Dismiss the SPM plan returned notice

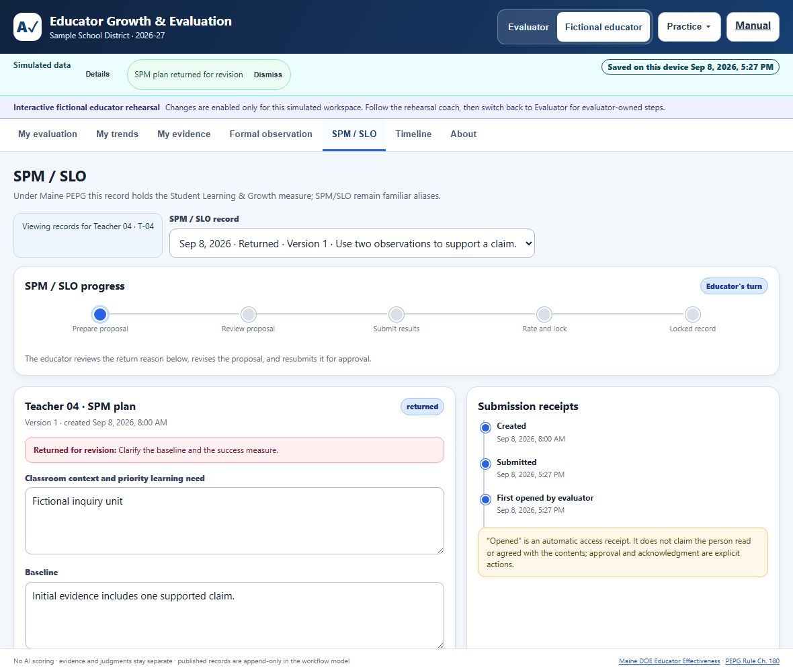[x=267, y=75]
